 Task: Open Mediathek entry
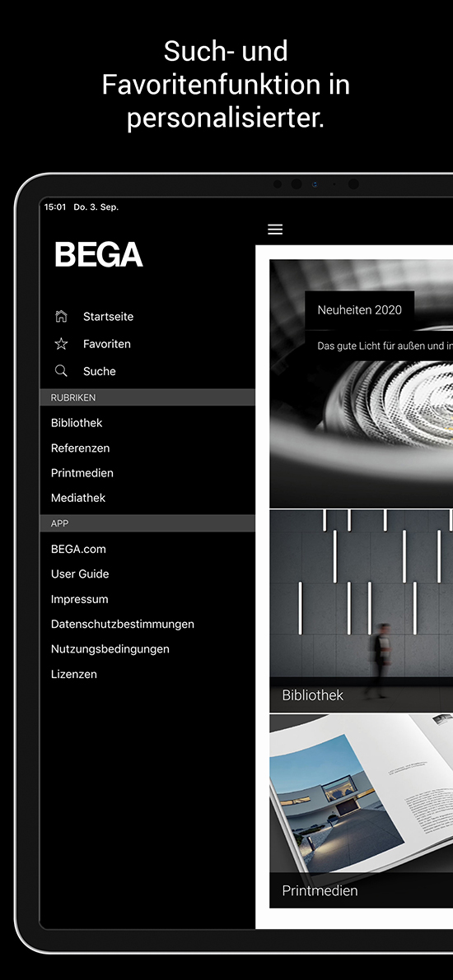[78, 498]
